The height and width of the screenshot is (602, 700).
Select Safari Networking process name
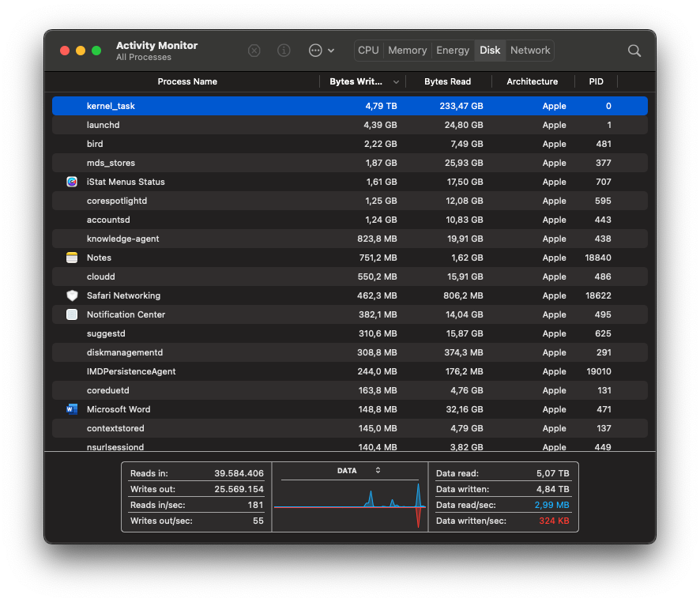tap(124, 295)
